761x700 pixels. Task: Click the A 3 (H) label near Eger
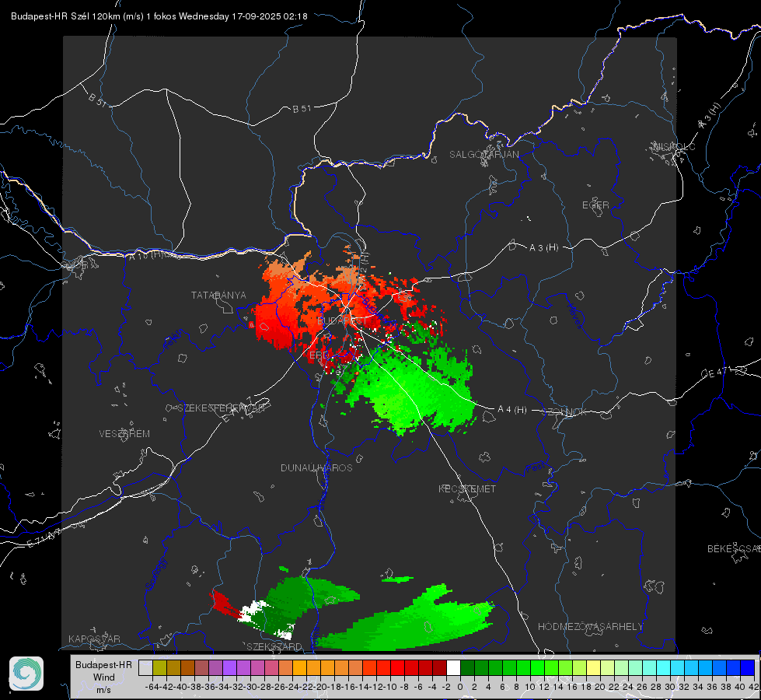[x=543, y=248]
